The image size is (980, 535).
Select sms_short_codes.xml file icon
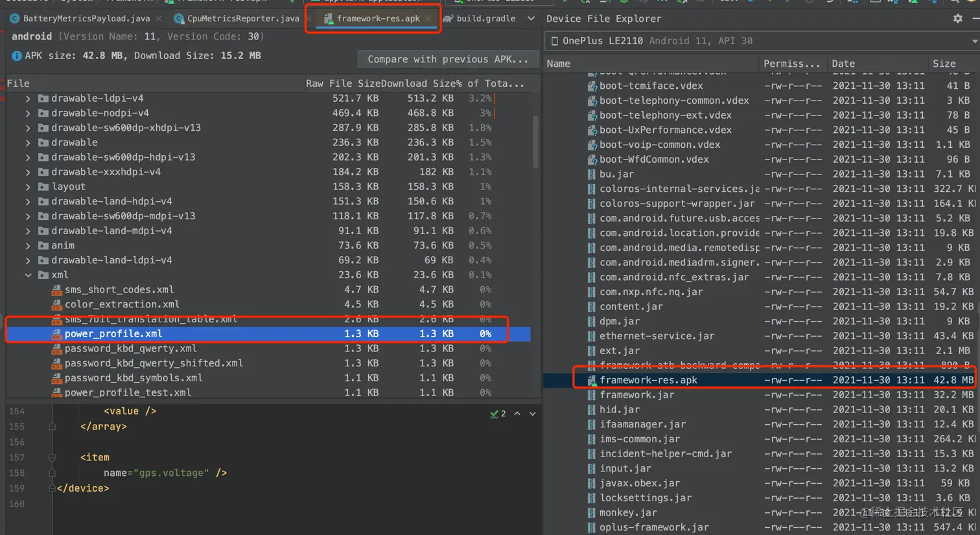click(x=57, y=290)
